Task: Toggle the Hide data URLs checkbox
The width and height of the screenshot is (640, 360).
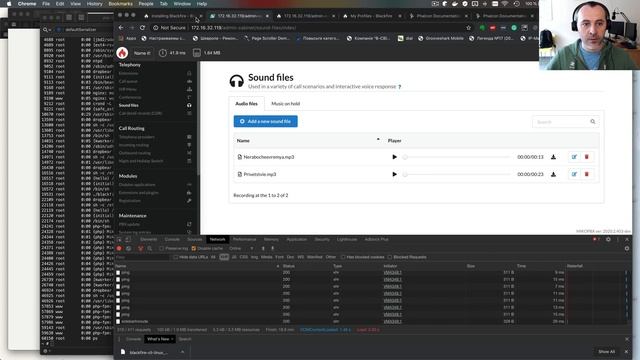Action: click(x=176, y=257)
